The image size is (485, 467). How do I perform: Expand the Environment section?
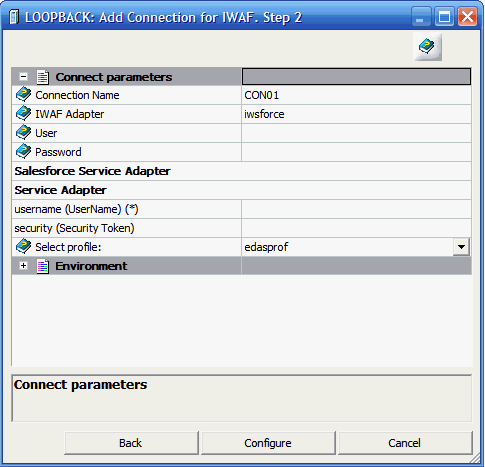(x=23, y=266)
